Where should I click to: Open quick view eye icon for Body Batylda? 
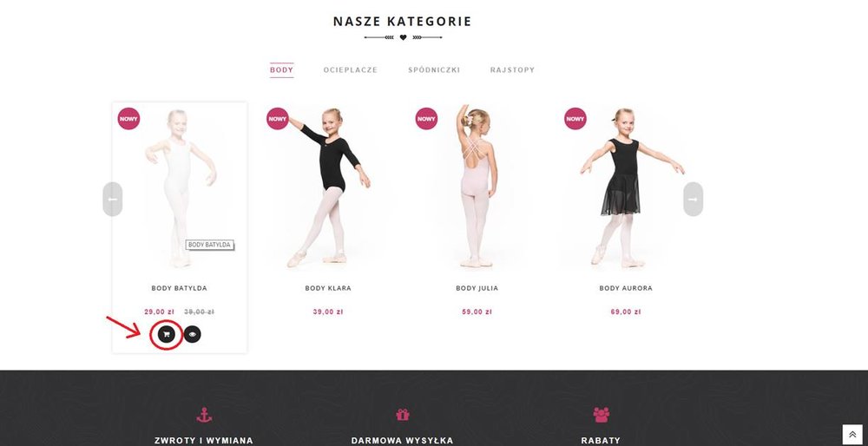point(192,334)
